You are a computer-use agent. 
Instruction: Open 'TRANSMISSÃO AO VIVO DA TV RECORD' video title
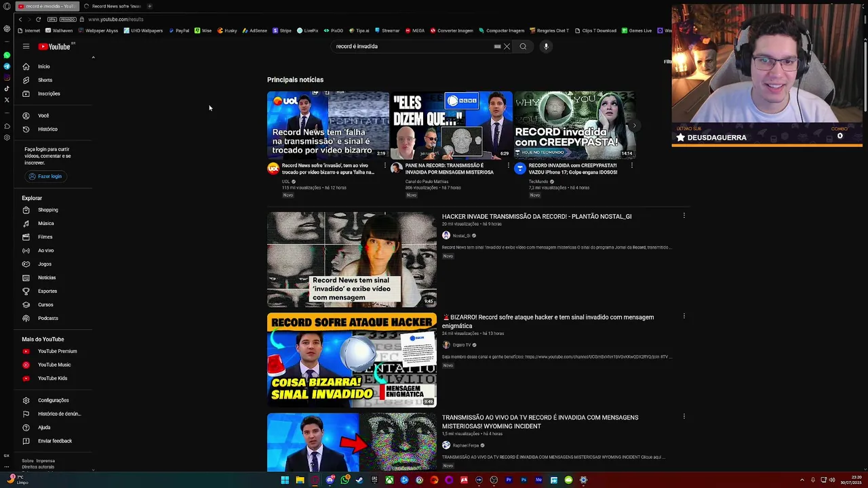tap(540, 422)
